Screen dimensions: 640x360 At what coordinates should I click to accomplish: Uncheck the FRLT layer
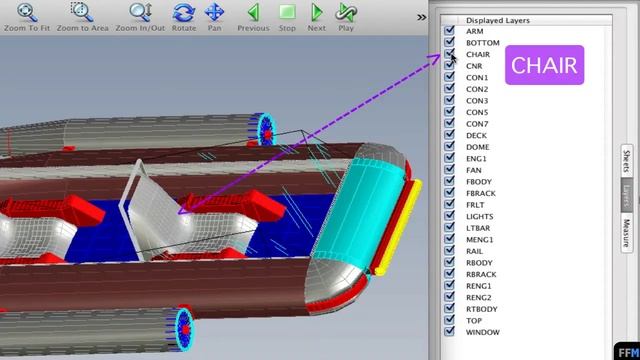449,204
